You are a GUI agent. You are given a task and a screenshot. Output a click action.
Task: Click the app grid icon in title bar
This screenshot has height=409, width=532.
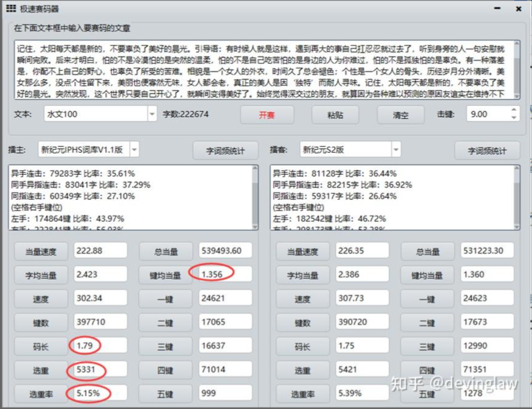click(11, 9)
